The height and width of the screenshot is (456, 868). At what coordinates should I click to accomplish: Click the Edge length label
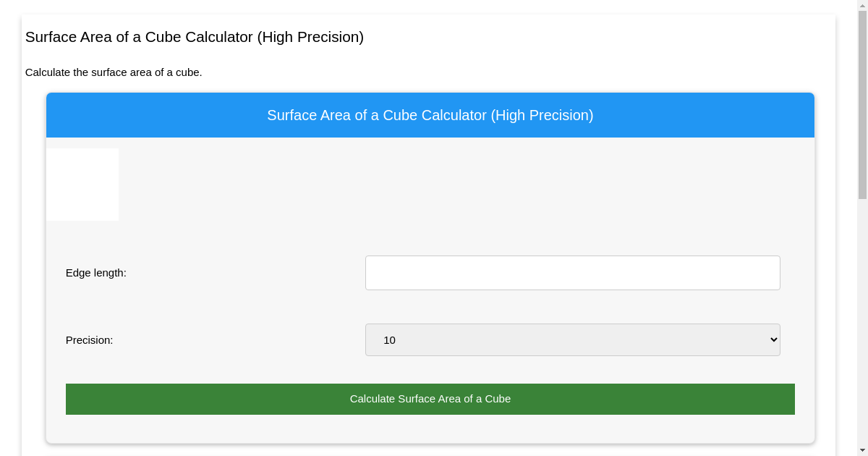point(95,273)
